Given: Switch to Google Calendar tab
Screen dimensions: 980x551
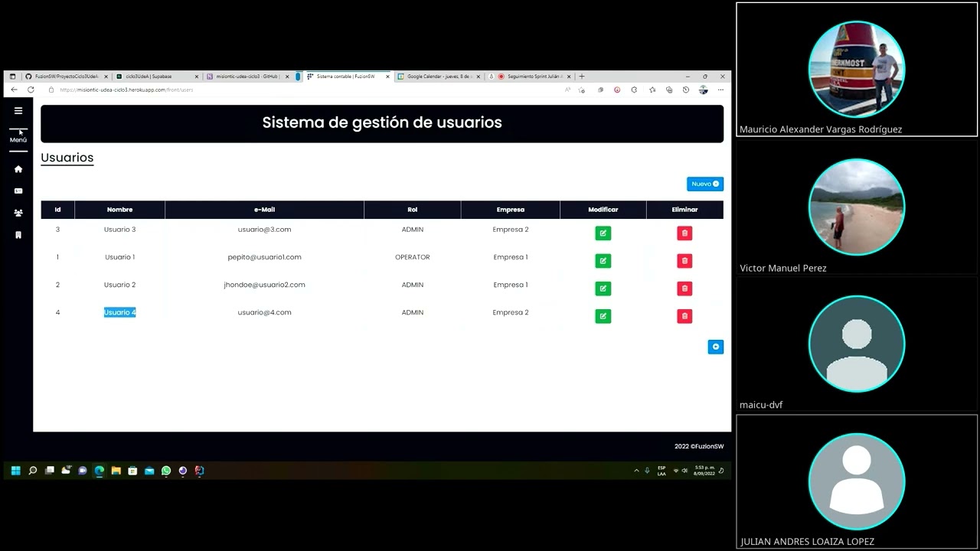Looking at the screenshot, I should 439,77.
